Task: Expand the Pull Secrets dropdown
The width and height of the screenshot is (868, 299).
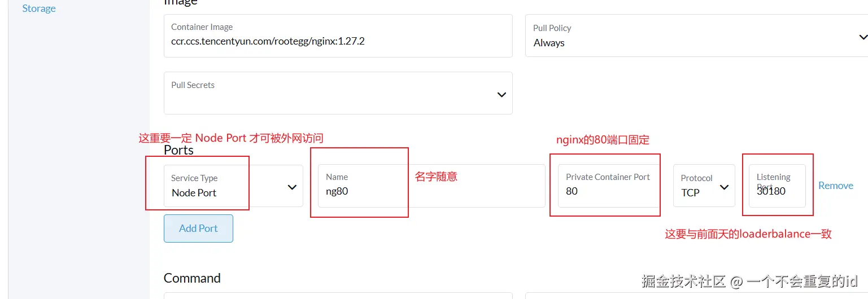Action: 338,93
